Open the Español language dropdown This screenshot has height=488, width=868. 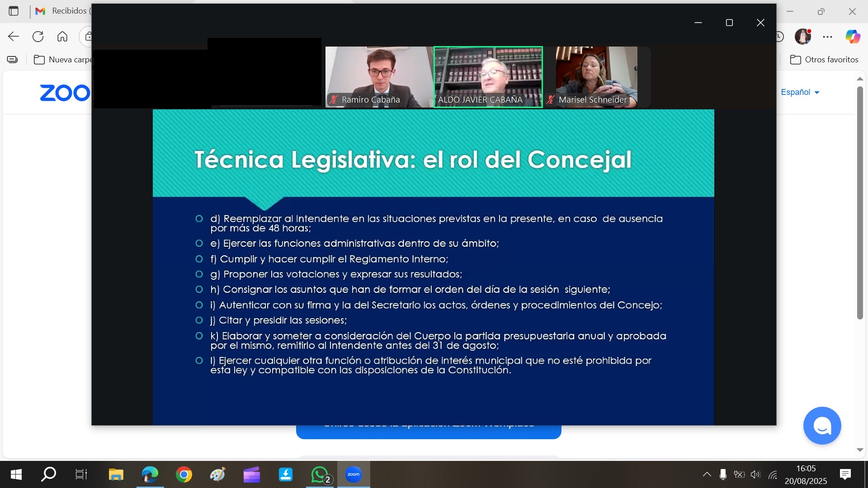point(800,92)
